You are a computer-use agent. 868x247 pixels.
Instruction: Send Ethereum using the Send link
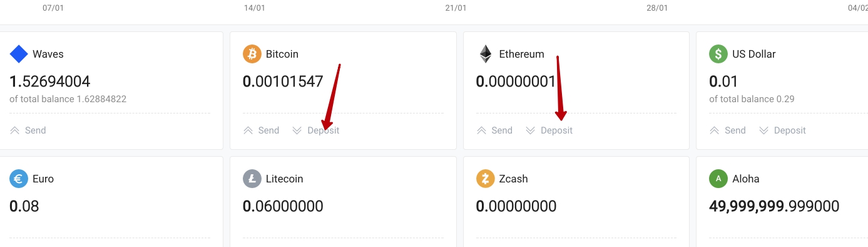494,130
